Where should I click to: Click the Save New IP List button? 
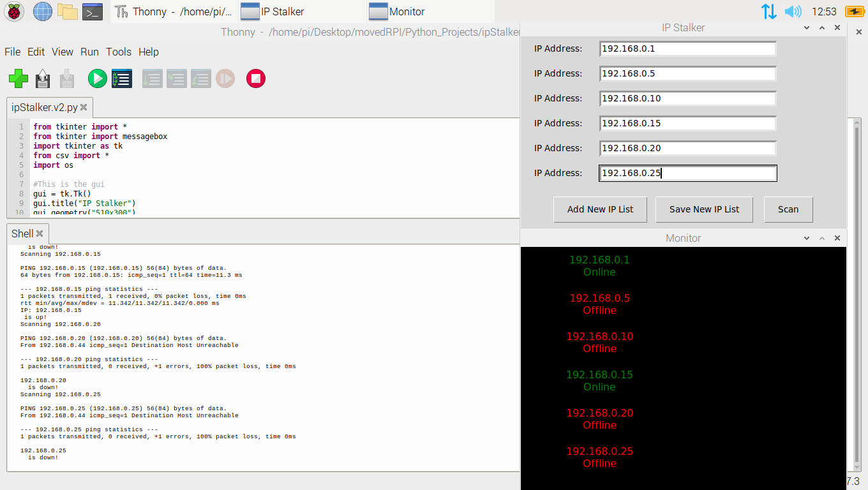[705, 209]
